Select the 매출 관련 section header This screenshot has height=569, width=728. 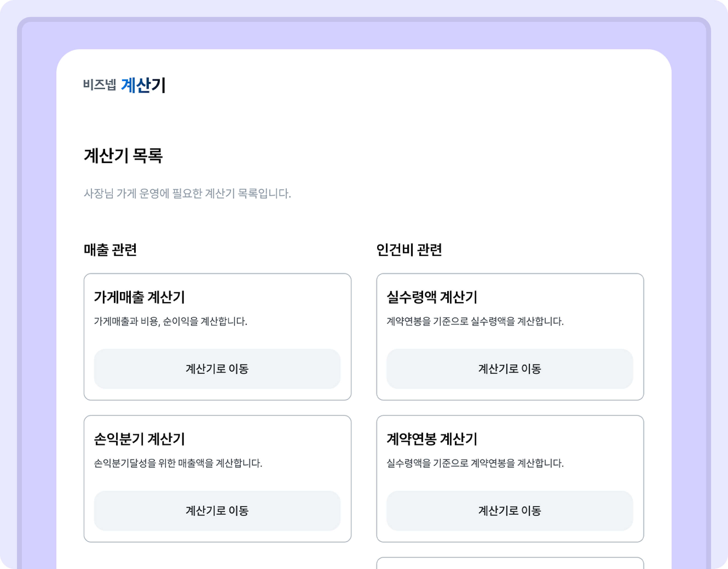(110, 250)
